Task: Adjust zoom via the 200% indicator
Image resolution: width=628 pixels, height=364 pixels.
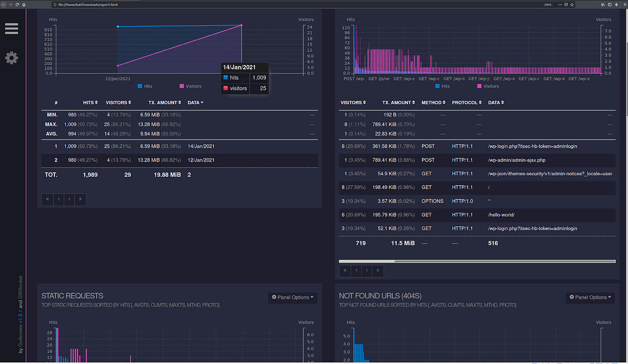Action: (547, 4)
